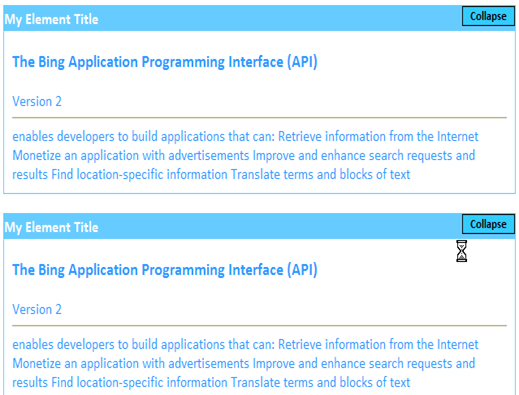Click the hourglass icon below second Collapse button
This screenshot has height=395, width=519.
pos(461,251)
